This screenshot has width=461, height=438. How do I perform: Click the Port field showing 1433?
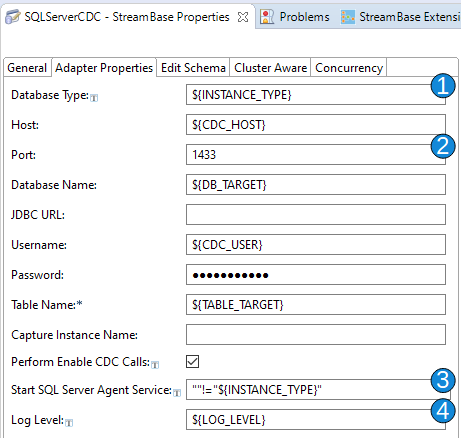tap(316, 155)
